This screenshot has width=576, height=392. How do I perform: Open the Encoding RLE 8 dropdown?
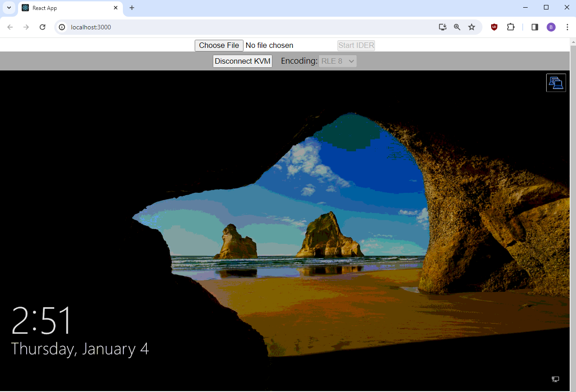click(x=337, y=61)
